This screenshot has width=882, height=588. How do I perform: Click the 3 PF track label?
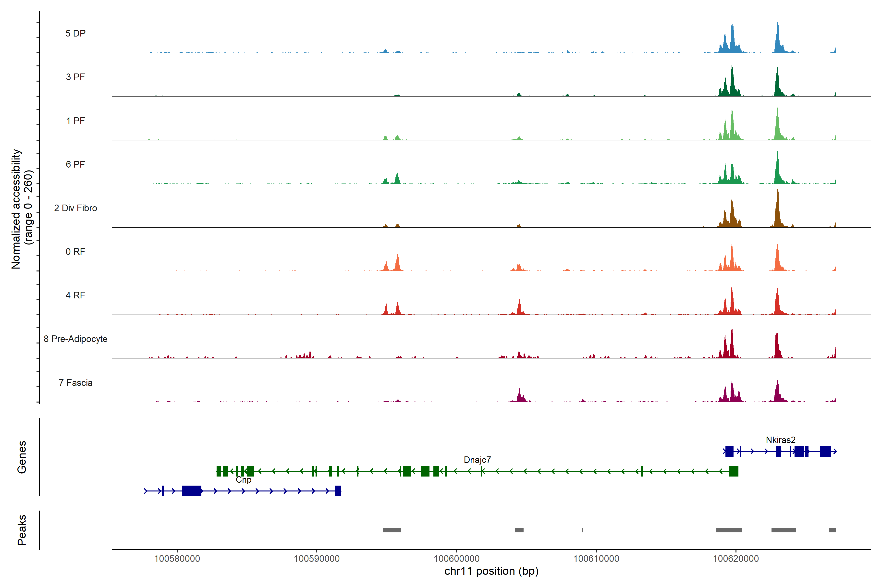pos(75,77)
